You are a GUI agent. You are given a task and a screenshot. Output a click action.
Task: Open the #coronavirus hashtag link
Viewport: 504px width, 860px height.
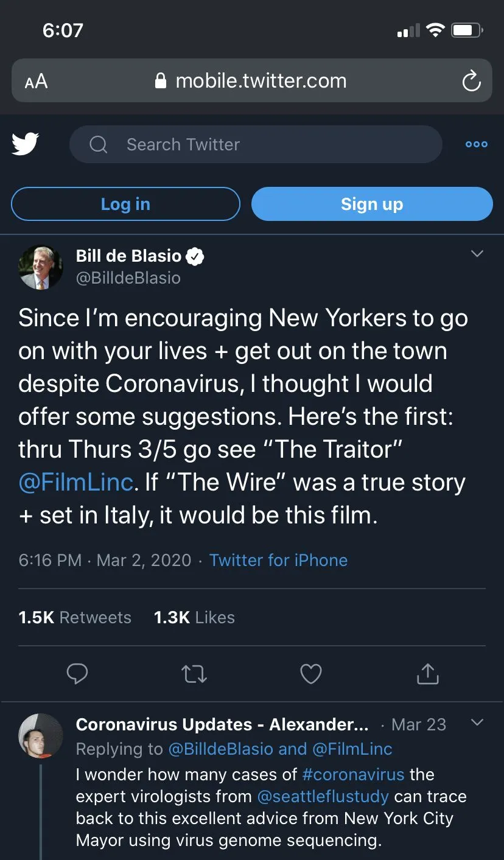click(x=353, y=774)
